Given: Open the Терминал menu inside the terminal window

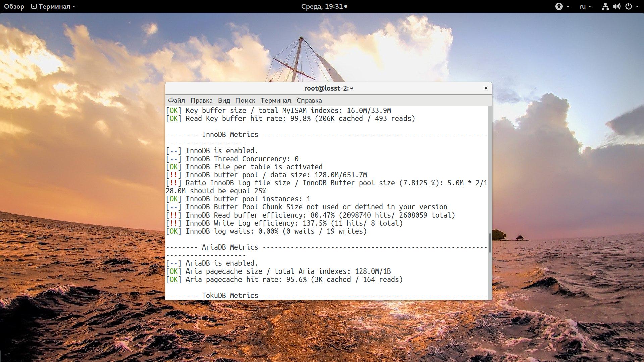Looking at the screenshot, I should pos(276,100).
